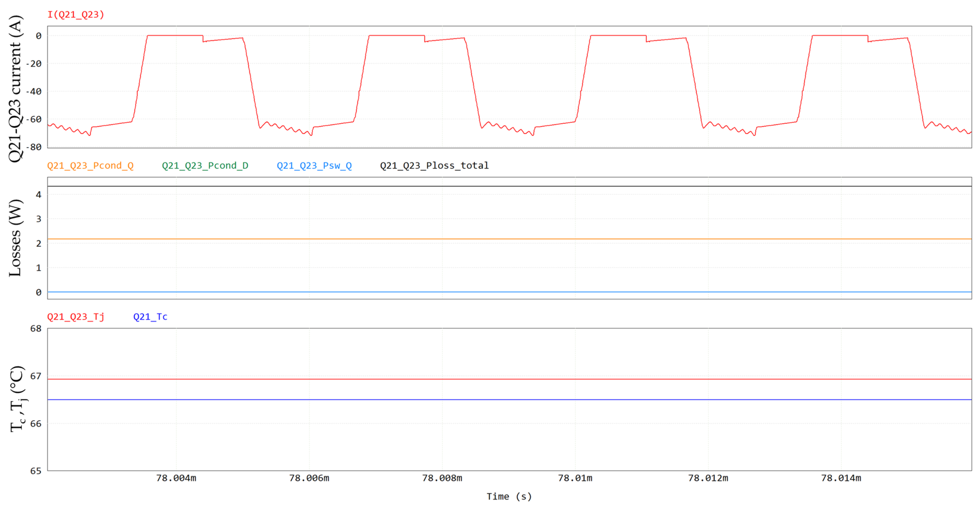Click the 78.008m time axis tick
This screenshot has width=980, height=511.
(x=442, y=478)
